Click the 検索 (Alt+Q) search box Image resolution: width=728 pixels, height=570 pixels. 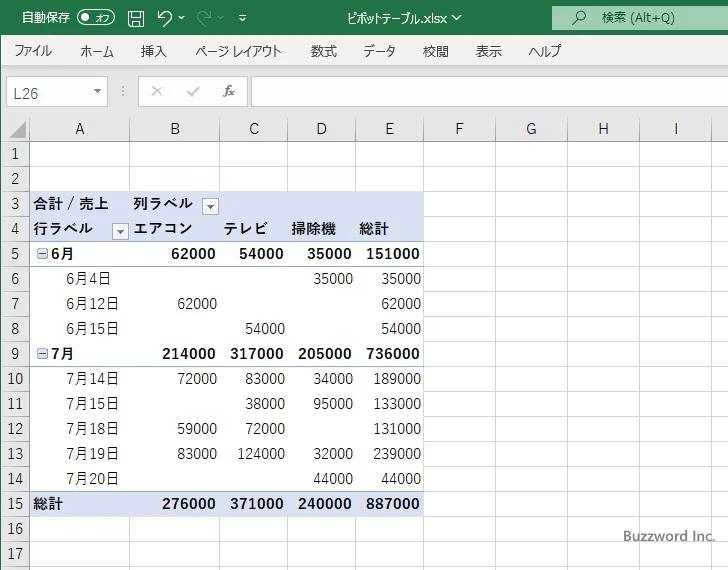(640, 18)
